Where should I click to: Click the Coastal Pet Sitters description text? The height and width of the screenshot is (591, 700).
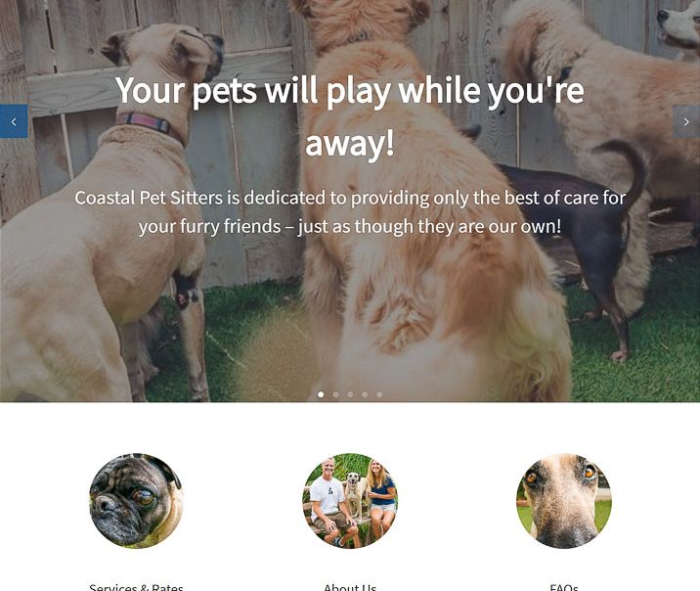[x=350, y=212]
